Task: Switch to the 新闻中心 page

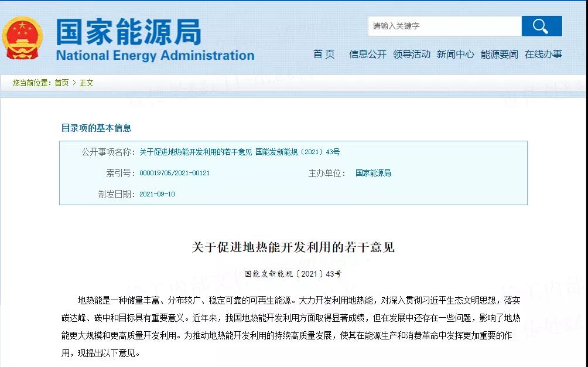Action: (456, 54)
